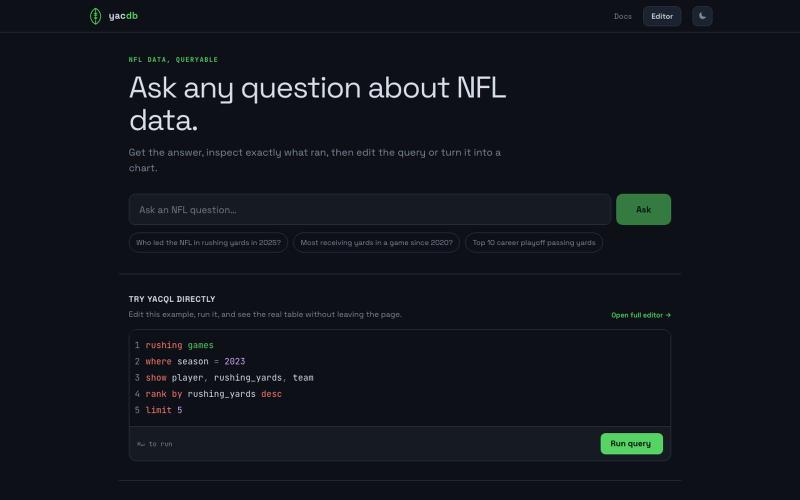Click the 'Get the answer, inspect exactly' subtitle
Screen dimensions: 800x500
(315, 160)
